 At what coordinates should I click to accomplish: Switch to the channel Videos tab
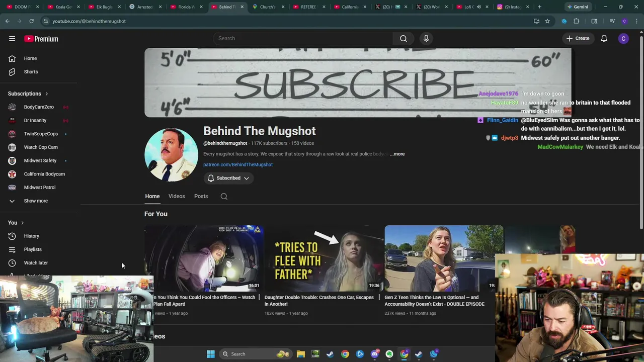177,196
